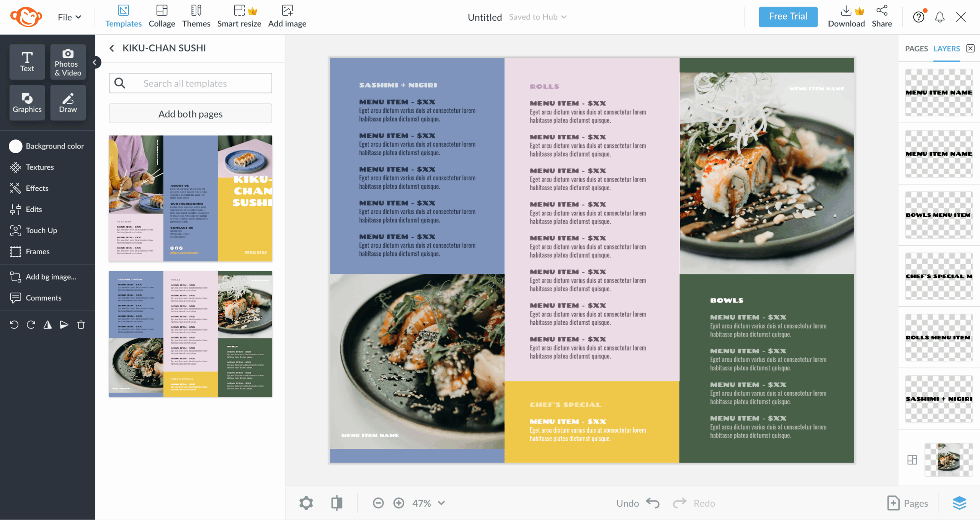Flip horizontally using triangle icon
This screenshot has height=520, width=980.
[x=47, y=325]
